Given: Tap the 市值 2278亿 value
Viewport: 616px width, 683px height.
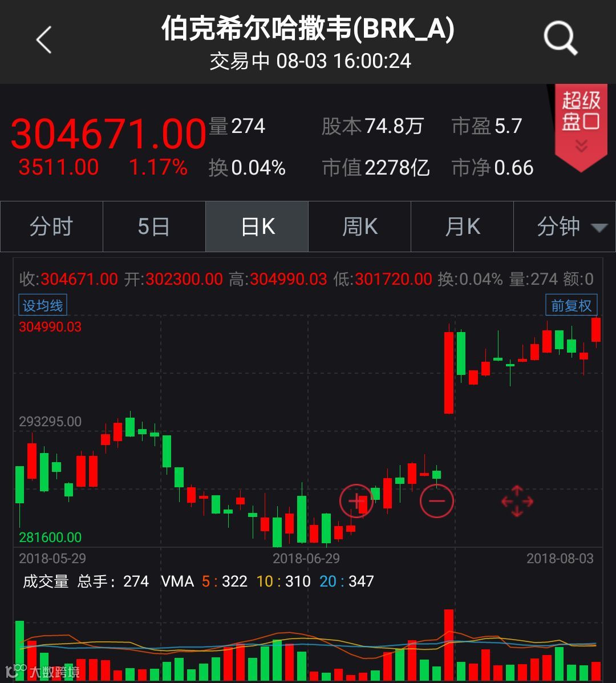Looking at the screenshot, I should tap(376, 168).
